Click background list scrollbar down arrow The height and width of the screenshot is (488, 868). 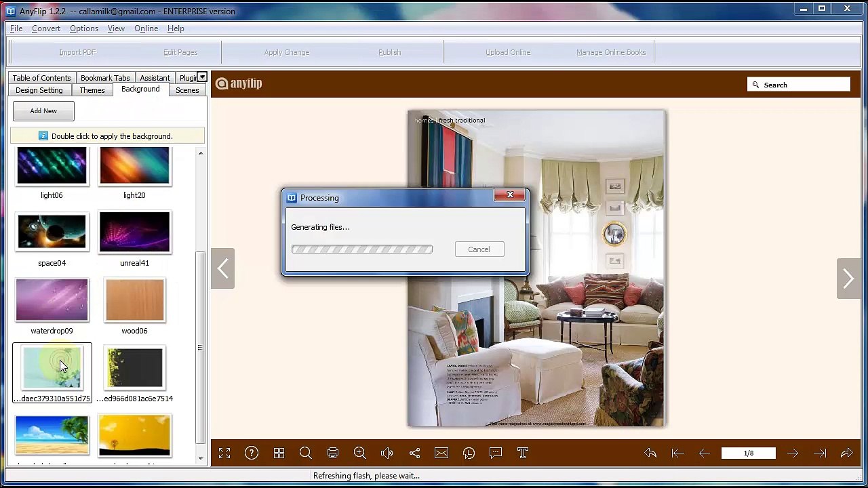pyautogui.click(x=201, y=459)
